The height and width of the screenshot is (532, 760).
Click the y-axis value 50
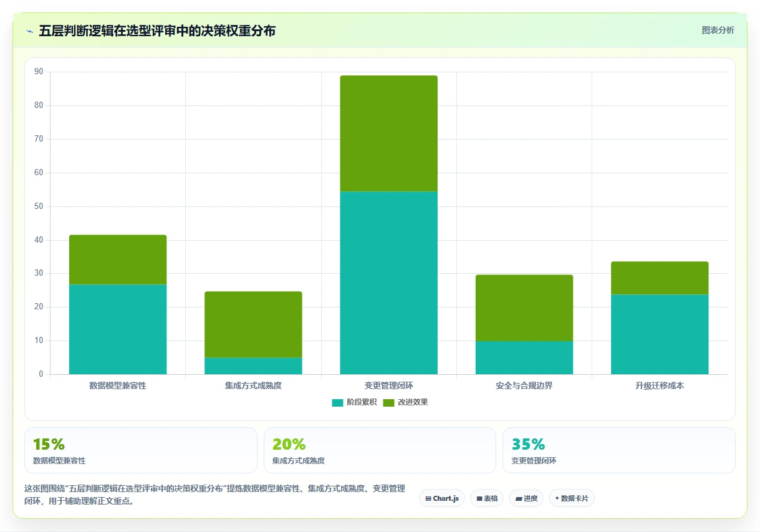(x=39, y=206)
